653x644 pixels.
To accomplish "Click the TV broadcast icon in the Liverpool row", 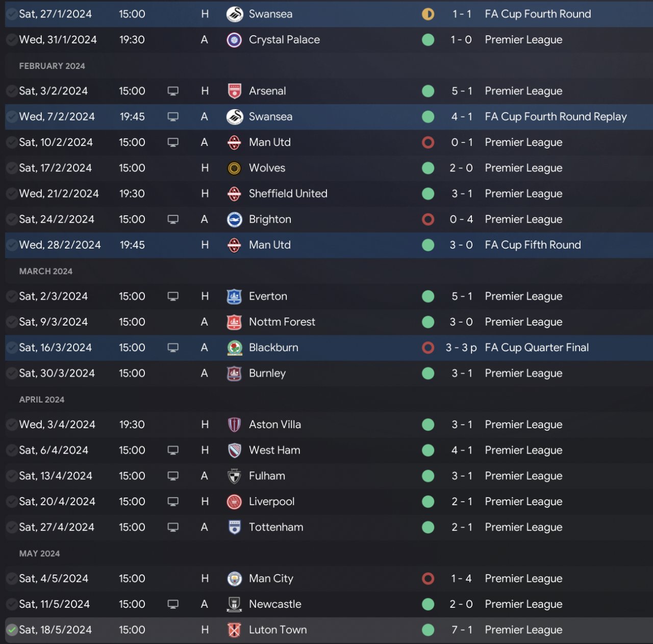I will point(173,502).
